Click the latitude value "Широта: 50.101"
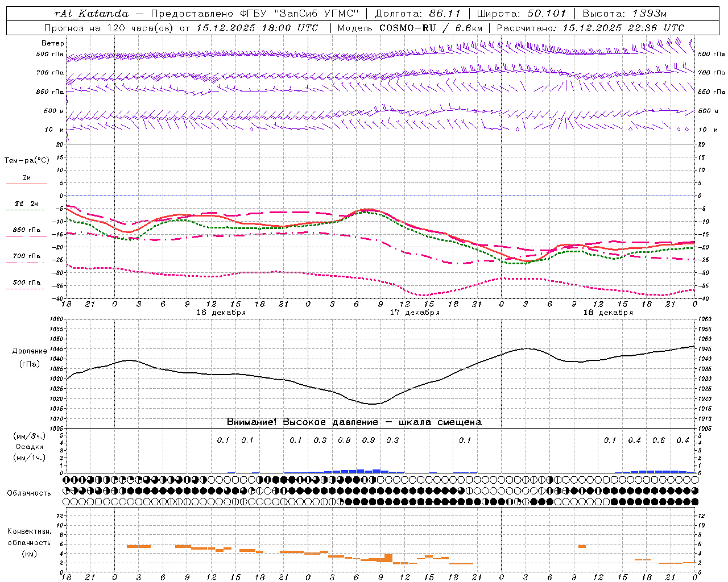728x582 pixels. point(522,14)
